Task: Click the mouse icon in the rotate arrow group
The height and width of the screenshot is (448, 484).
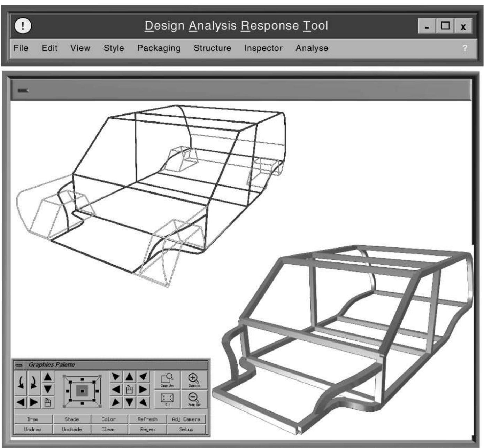Action: [x=48, y=402]
